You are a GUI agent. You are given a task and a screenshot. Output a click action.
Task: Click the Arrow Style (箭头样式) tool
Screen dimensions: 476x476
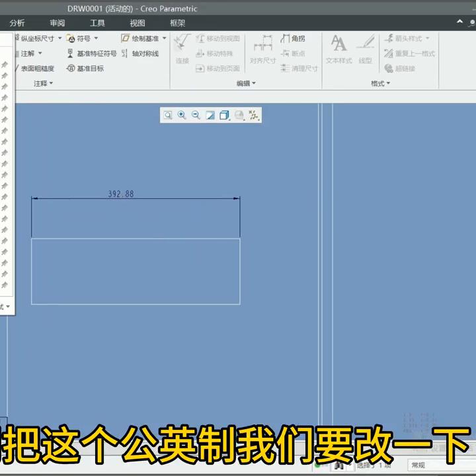(403, 38)
